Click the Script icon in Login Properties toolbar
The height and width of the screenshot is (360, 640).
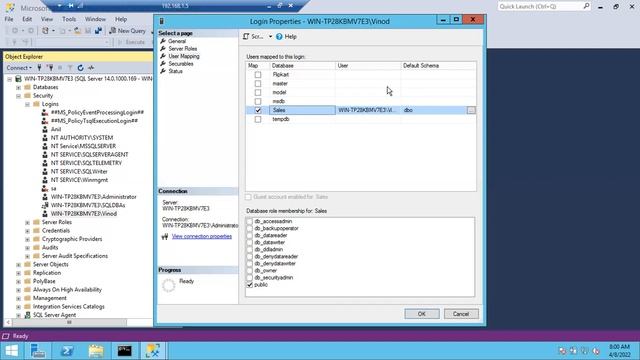pos(246,37)
